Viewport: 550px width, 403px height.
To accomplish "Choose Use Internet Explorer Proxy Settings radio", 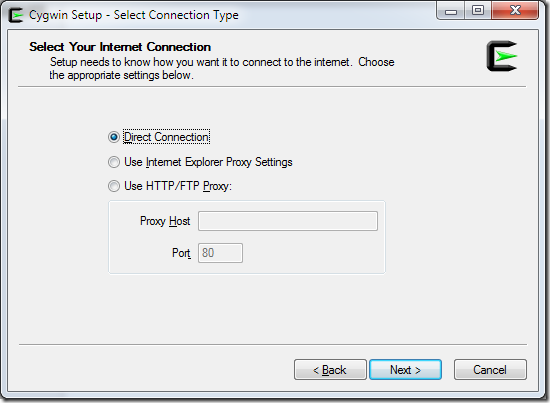I will 114,162.
